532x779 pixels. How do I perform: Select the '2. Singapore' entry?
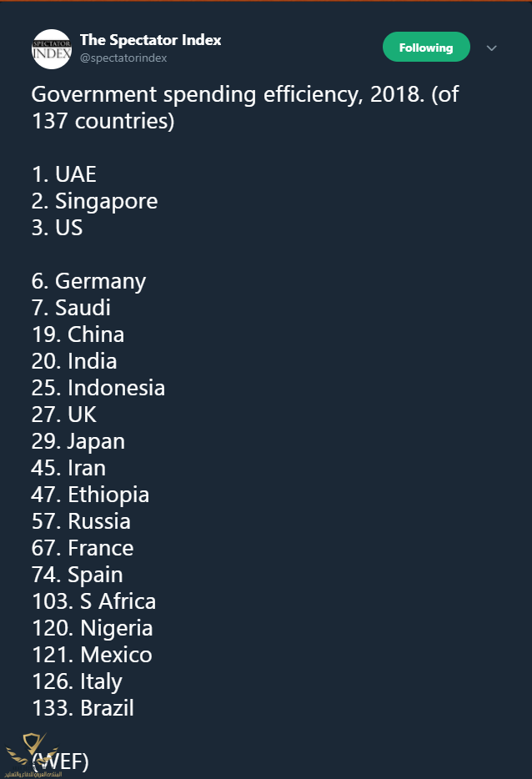click(x=94, y=201)
